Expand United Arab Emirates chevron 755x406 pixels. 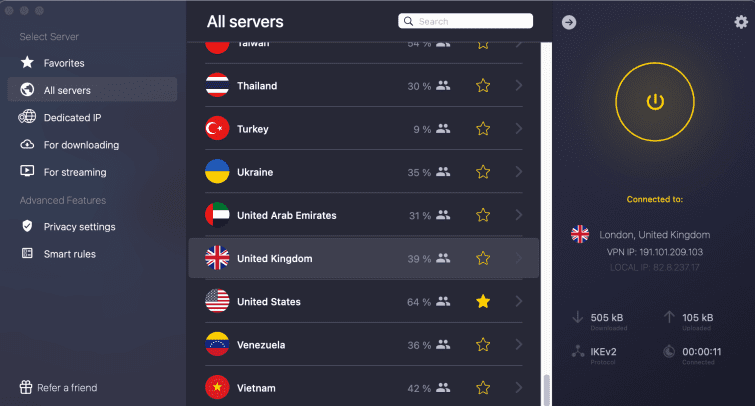click(519, 215)
